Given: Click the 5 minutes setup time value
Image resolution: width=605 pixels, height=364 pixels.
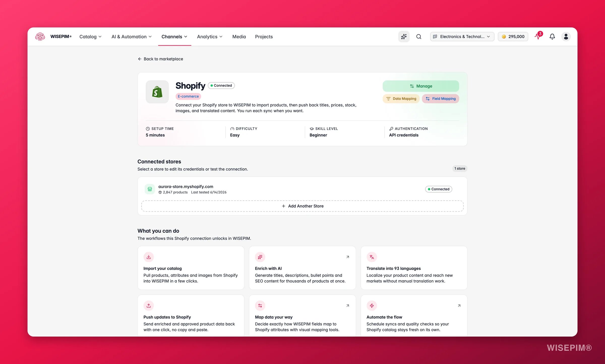Looking at the screenshot, I should [155, 135].
